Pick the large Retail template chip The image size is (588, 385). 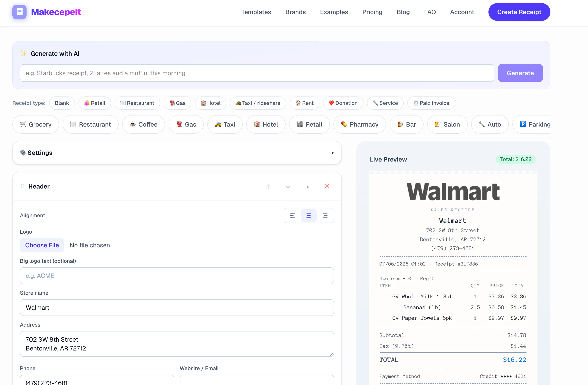[x=309, y=124]
